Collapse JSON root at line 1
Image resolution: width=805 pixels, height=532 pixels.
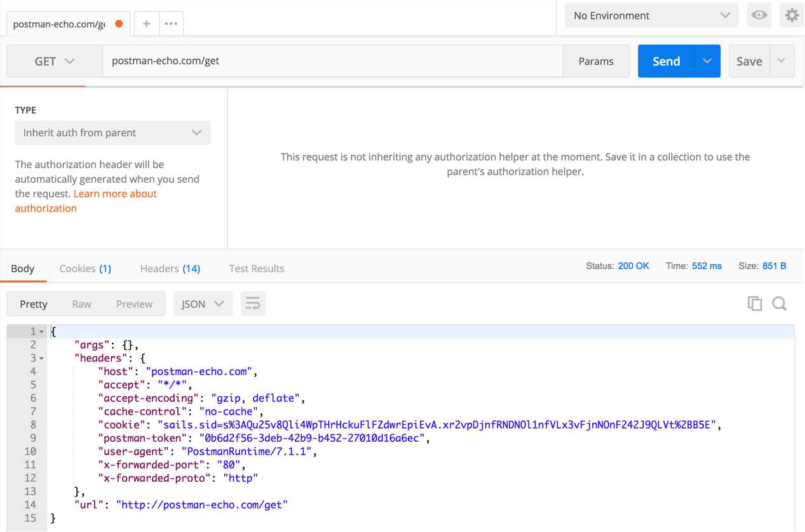click(41, 332)
